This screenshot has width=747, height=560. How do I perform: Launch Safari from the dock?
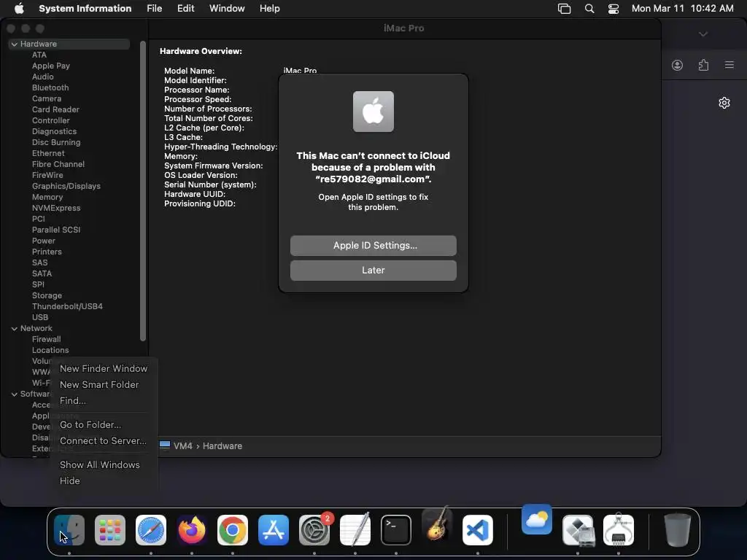pyautogui.click(x=151, y=530)
